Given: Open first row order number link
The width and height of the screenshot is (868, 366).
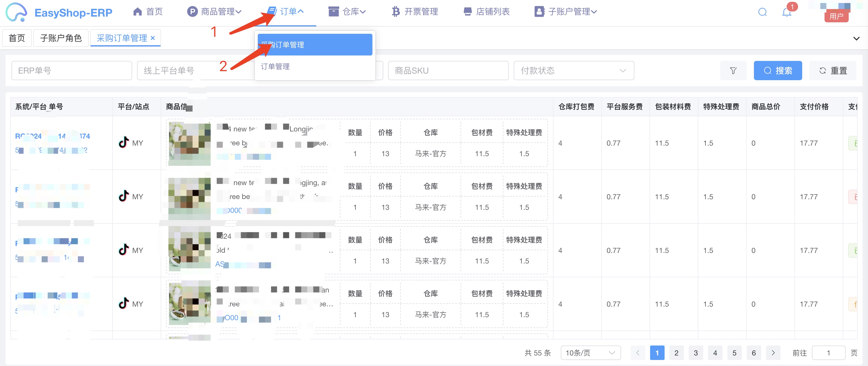Looking at the screenshot, I should [x=53, y=136].
